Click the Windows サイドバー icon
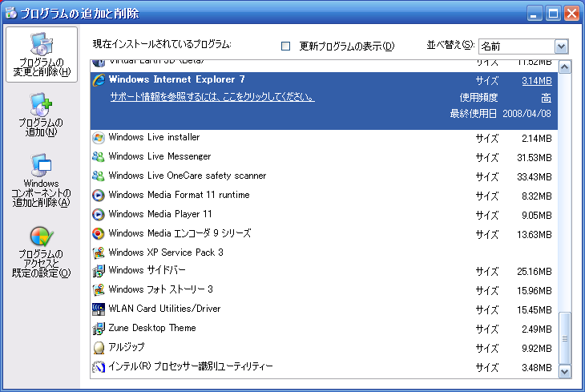 click(x=99, y=271)
